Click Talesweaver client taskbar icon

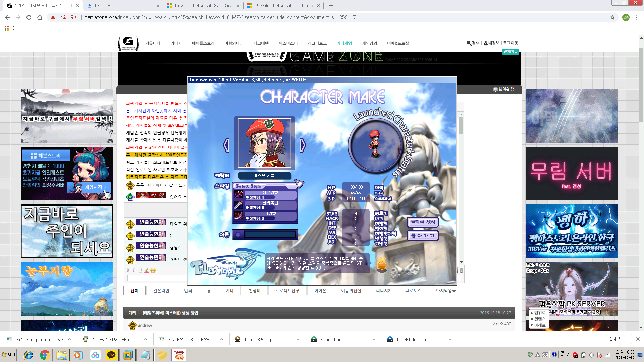tap(179, 355)
